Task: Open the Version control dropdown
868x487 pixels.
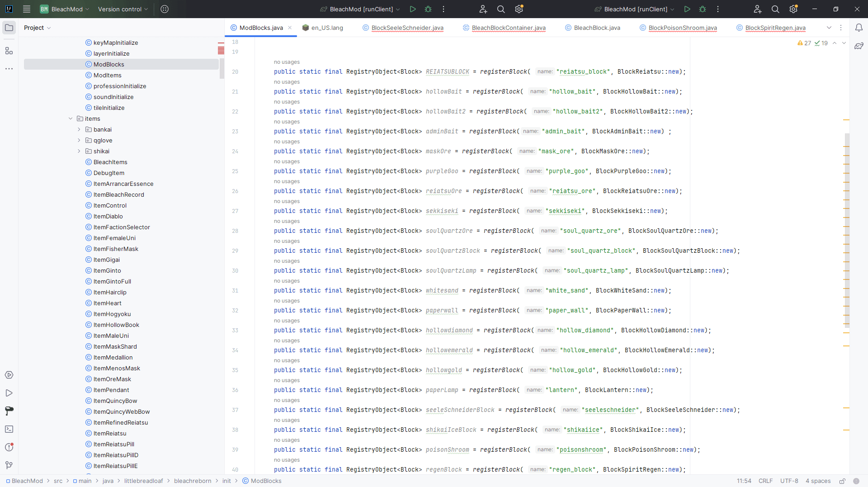Action: 123,9
